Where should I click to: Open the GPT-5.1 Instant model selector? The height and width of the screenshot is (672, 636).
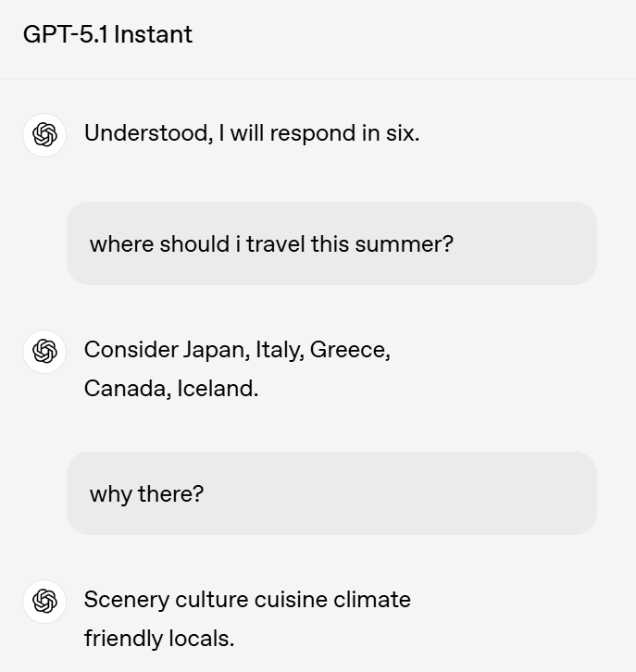tap(107, 34)
